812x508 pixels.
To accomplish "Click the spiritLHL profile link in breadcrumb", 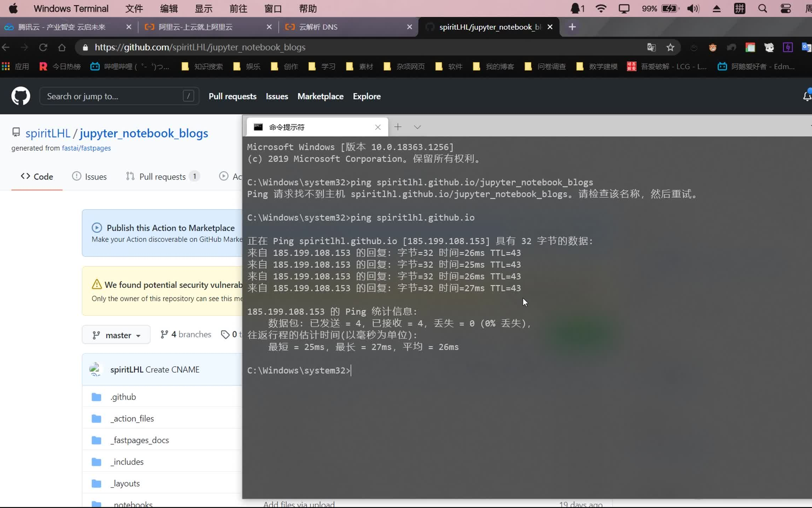I will click(48, 133).
